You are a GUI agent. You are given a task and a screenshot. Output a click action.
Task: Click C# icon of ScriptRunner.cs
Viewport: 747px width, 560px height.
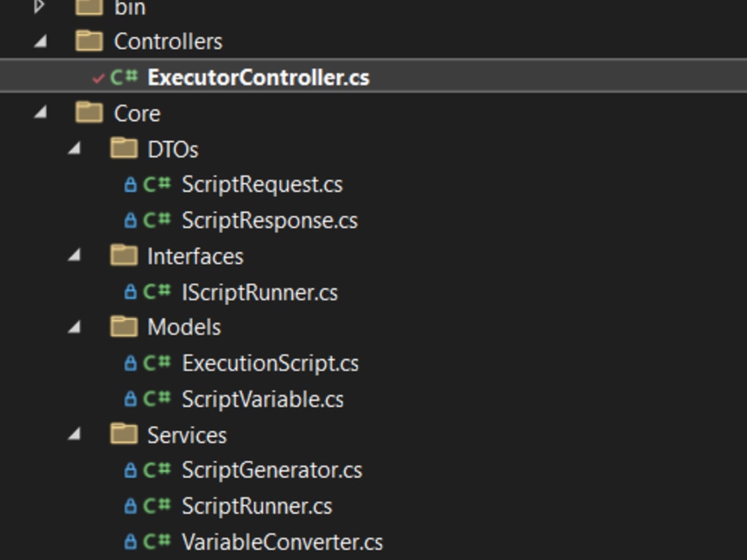pos(157,505)
